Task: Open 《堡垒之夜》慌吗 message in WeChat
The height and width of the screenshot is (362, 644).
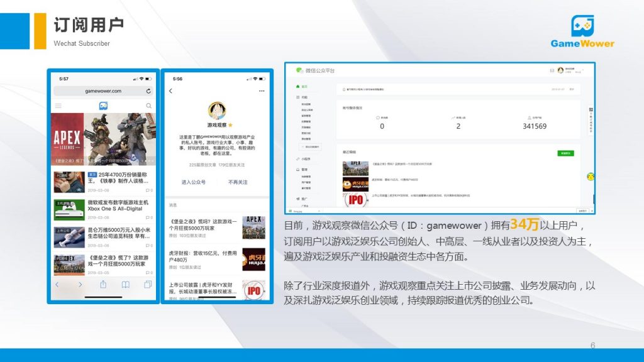Action: 217,228
